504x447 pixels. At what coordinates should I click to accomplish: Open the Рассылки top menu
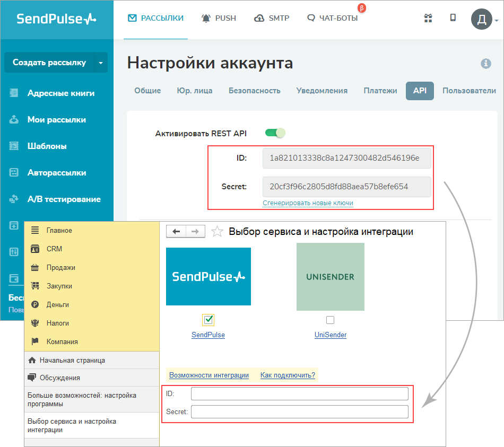coord(155,19)
